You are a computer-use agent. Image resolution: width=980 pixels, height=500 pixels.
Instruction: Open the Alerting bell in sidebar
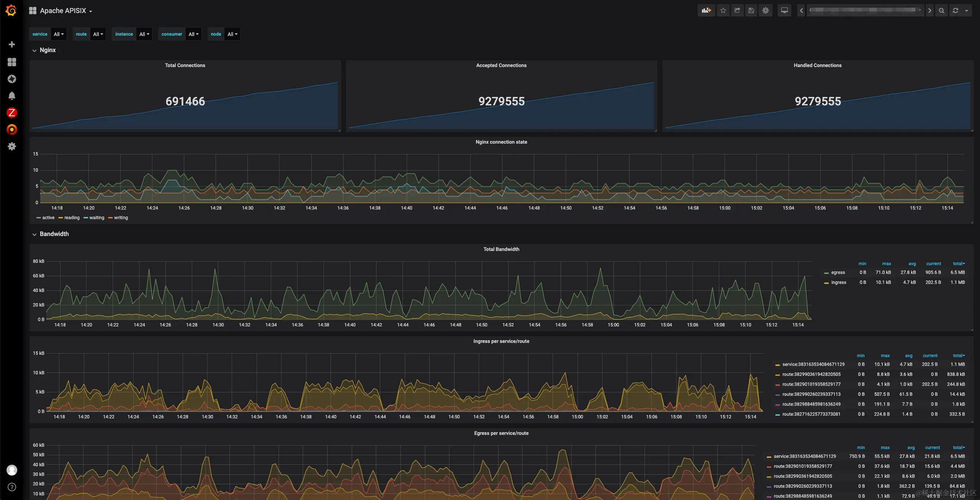point(12,96)
